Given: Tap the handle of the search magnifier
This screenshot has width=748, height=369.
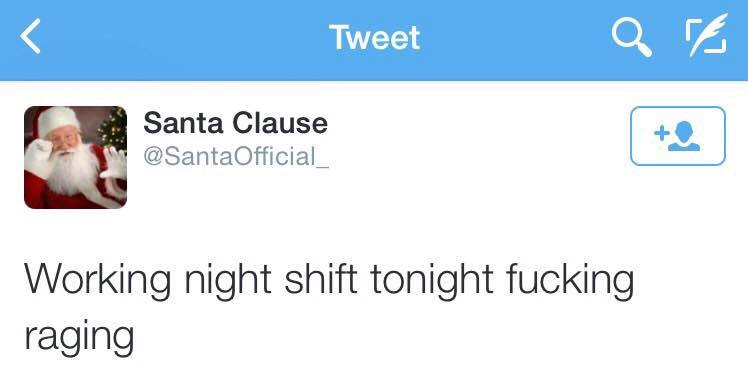Looking at the screenshot, I should tap(644, 49).
